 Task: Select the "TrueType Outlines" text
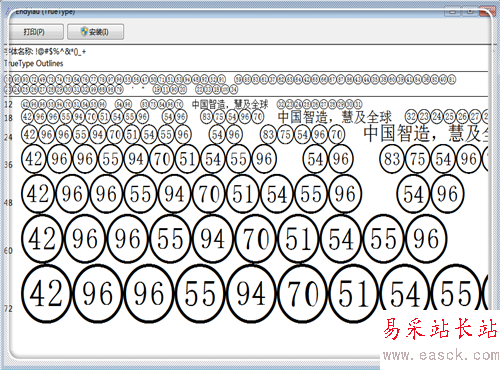(x=34, y=63)
